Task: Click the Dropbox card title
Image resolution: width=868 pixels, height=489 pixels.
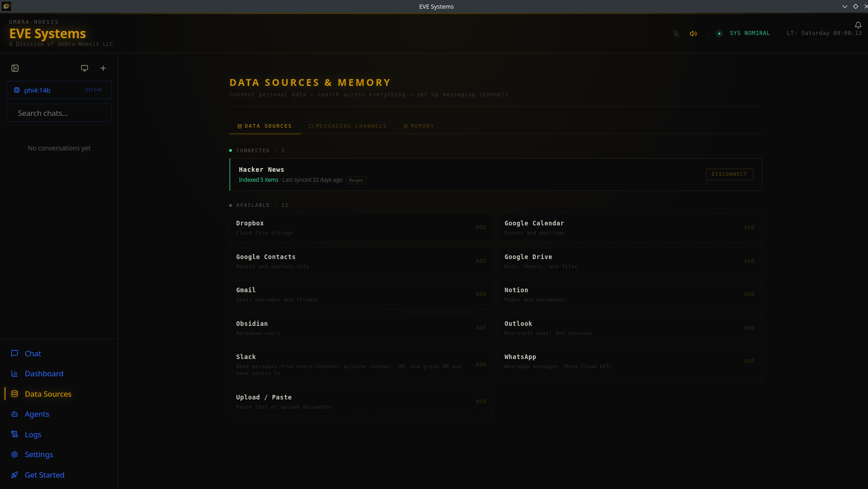Action: 250,223
